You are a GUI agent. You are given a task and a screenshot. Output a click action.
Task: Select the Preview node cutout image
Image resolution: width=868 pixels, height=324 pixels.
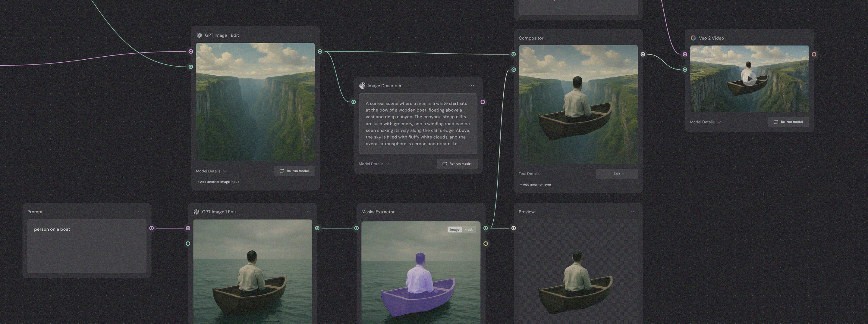pyautogui.click(x=578, y=272)
